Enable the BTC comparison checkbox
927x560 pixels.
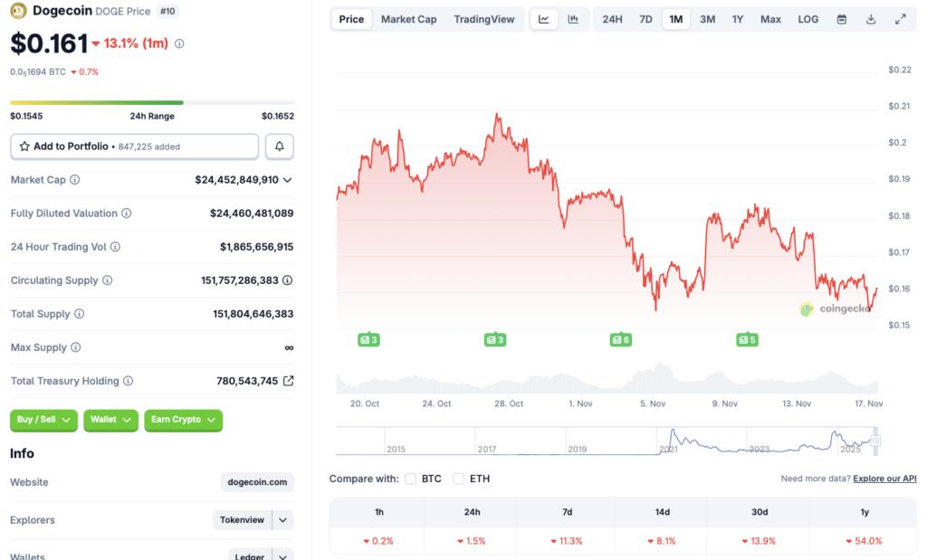[410, 479]
